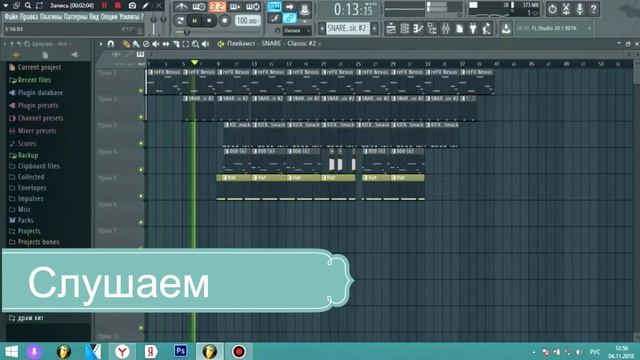Toggle wait for input before recording
The width and height of the screenshot is (640, 360).
(x=199, y=7)
